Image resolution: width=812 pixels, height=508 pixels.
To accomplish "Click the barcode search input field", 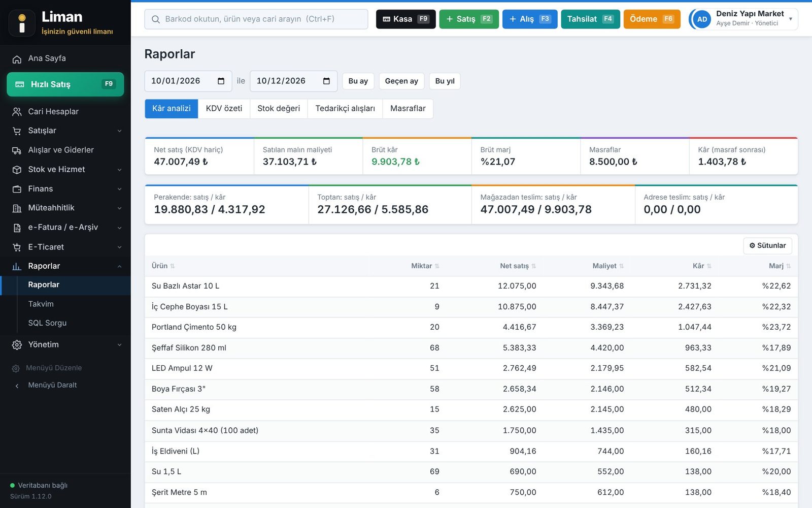I will point(256,19).
